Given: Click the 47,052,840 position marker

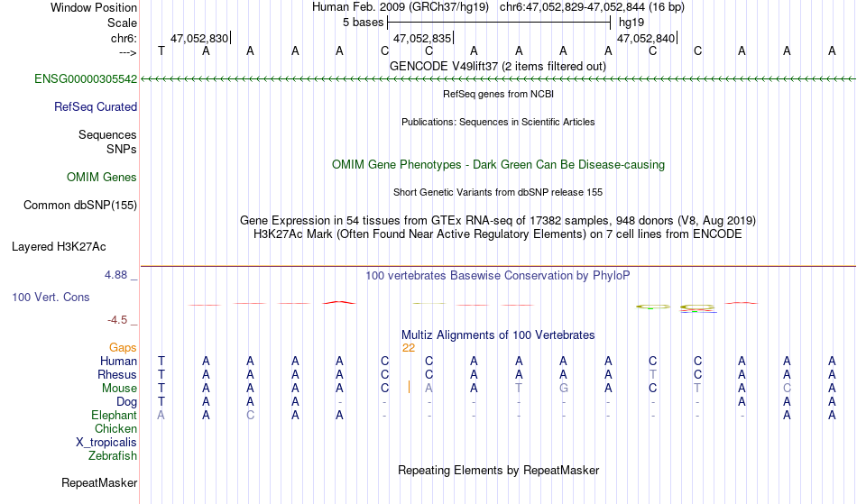Looking at the screenshot, I should (x=646, y=38).
